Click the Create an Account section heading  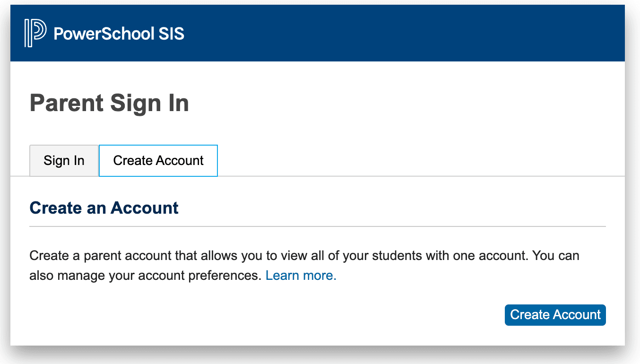point(104,208)
